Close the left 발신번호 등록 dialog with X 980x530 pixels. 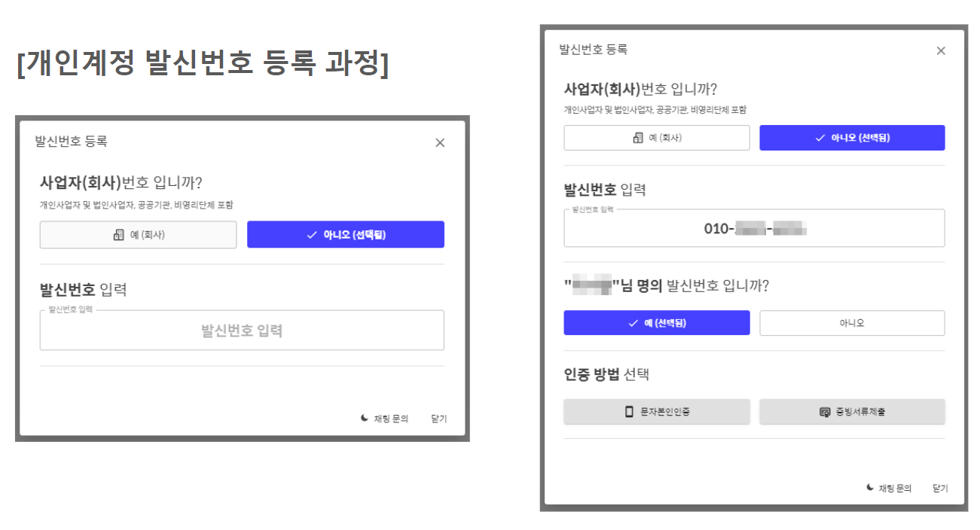coord(440,142)
